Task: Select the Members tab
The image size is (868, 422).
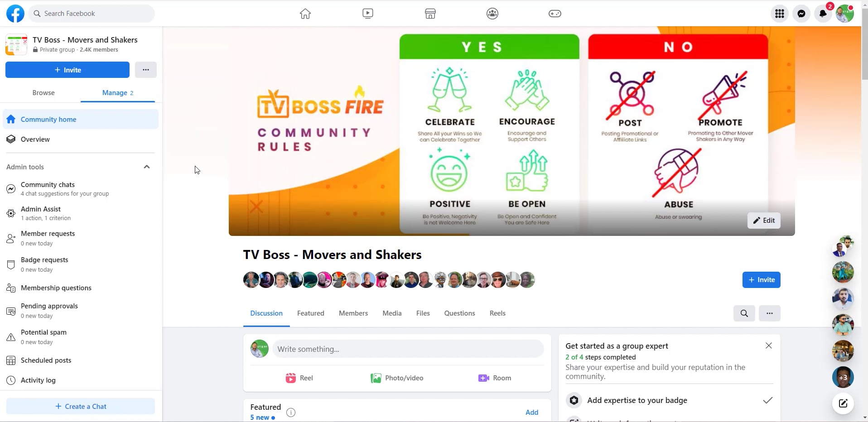Action: point(353,313)
